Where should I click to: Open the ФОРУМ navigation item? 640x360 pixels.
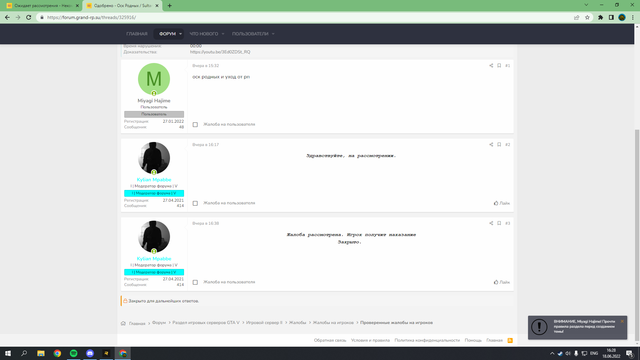pyautogui.click(x=167, y=34)
